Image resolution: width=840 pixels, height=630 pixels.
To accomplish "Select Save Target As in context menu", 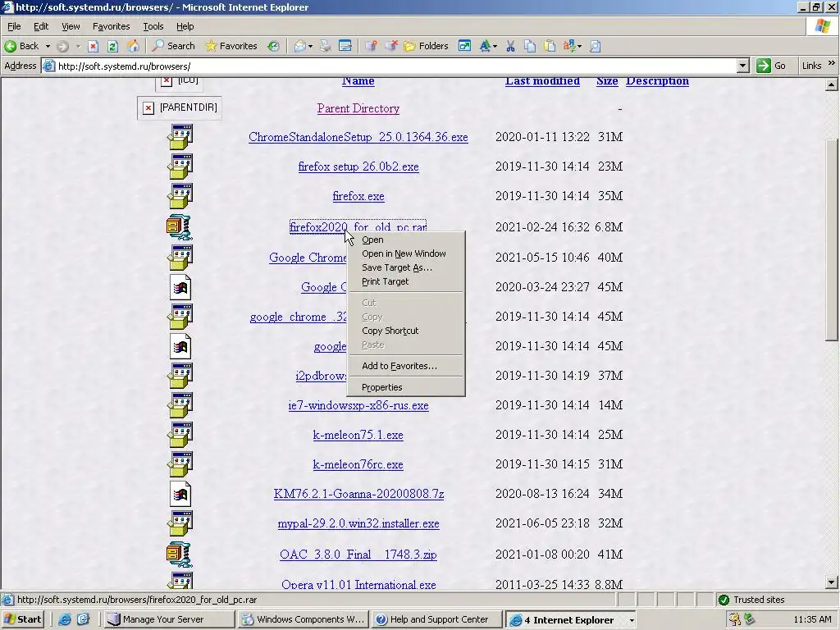I will tap(406, 267).
